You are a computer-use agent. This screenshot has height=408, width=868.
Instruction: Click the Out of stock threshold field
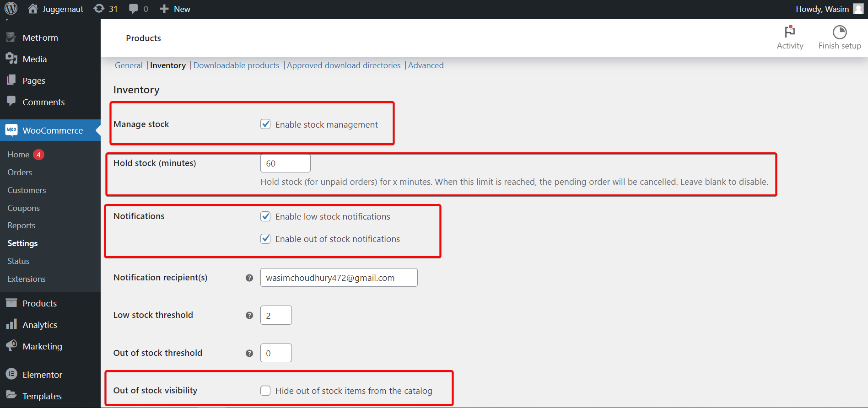pyautogui.click(x=276, y=353)
